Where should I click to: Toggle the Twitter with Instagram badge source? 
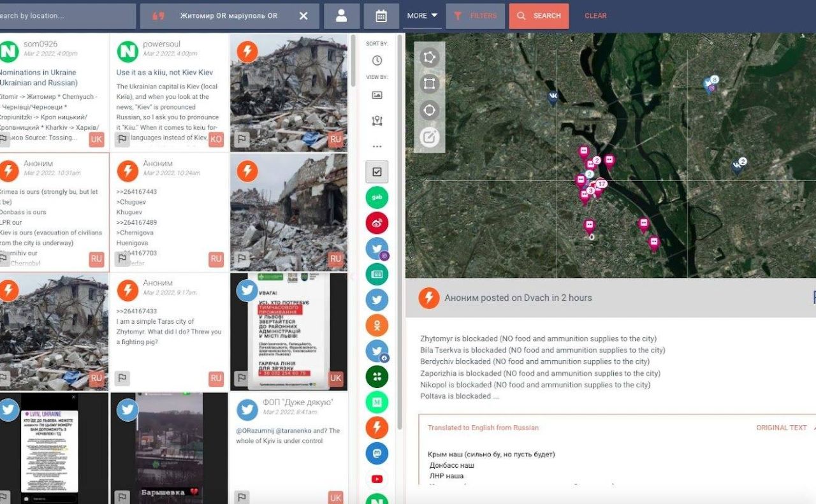(377, 248)
